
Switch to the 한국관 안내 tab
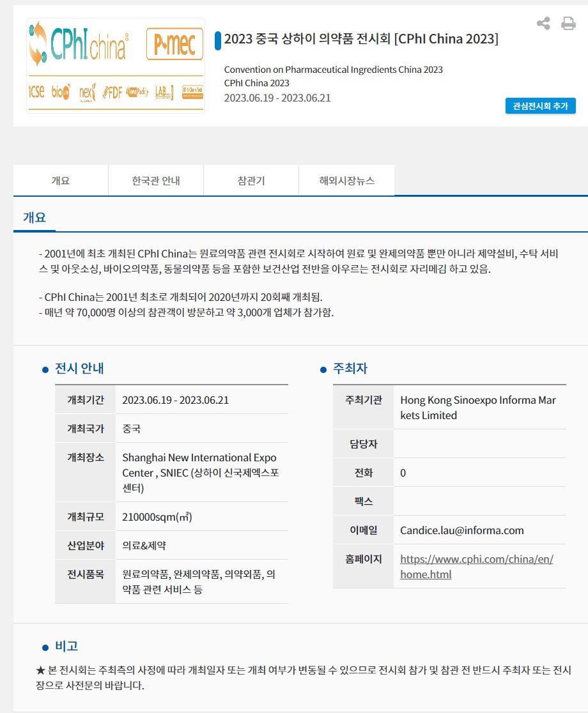(x=156, y=181)
